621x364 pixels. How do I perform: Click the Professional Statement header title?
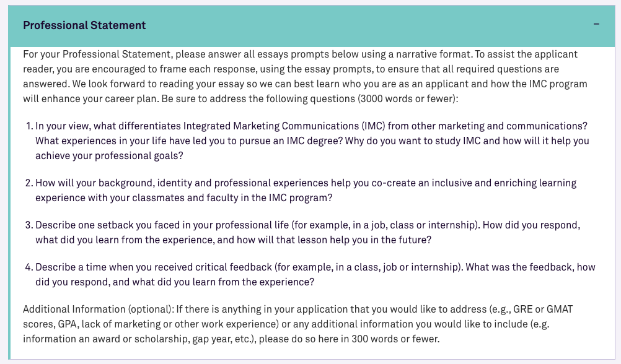click(x=84, y=25)
